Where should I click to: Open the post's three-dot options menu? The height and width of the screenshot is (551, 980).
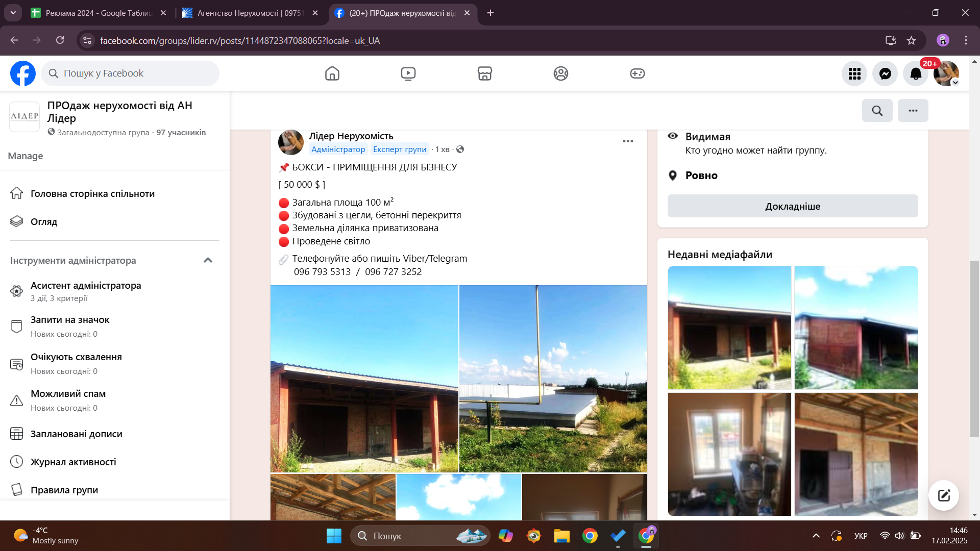628,141
